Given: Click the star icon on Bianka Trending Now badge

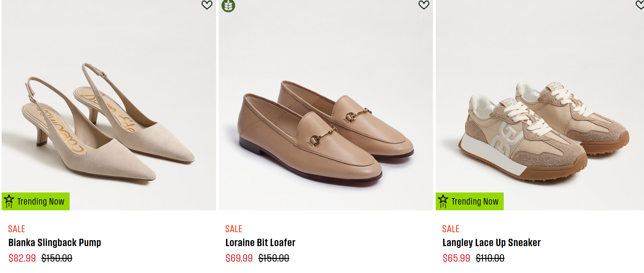Looking at the screenshot, I should 9,201.
